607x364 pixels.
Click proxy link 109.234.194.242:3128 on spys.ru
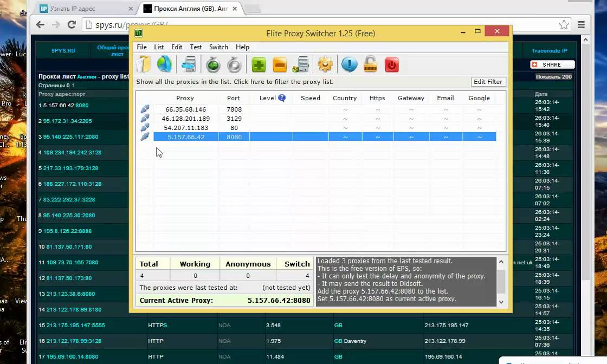(73, 152)
